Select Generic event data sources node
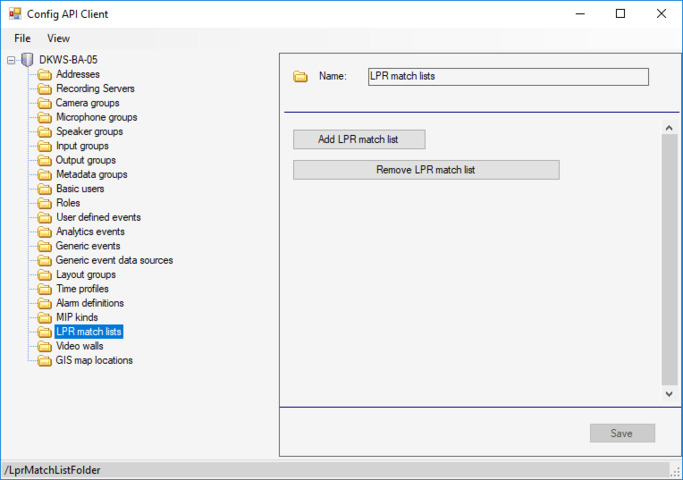 (114, 260)
